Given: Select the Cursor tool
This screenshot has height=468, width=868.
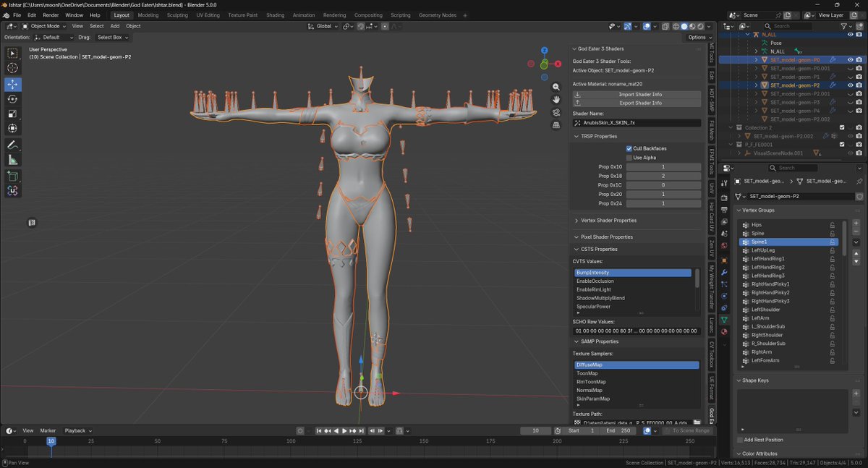Looking at the screenshot, I should point(13,68).
